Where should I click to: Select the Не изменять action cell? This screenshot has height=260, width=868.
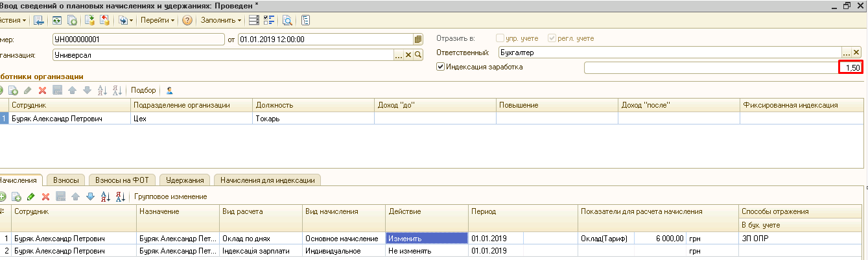[x=427, y=250]
